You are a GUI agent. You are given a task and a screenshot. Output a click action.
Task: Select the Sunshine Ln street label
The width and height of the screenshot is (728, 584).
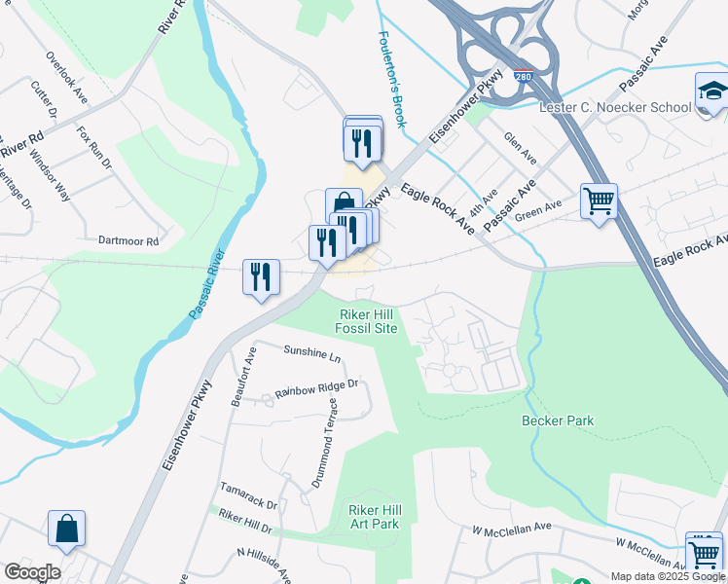click(312, 353)
